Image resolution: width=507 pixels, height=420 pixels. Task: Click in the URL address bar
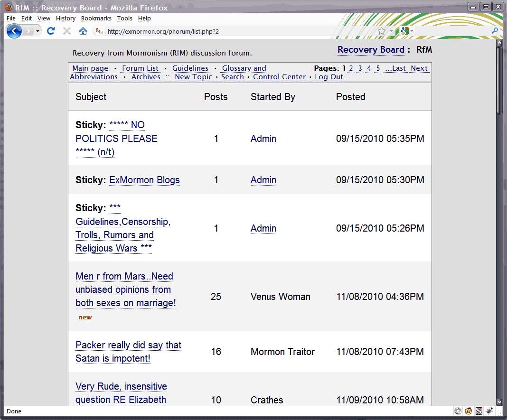point(239,31)
